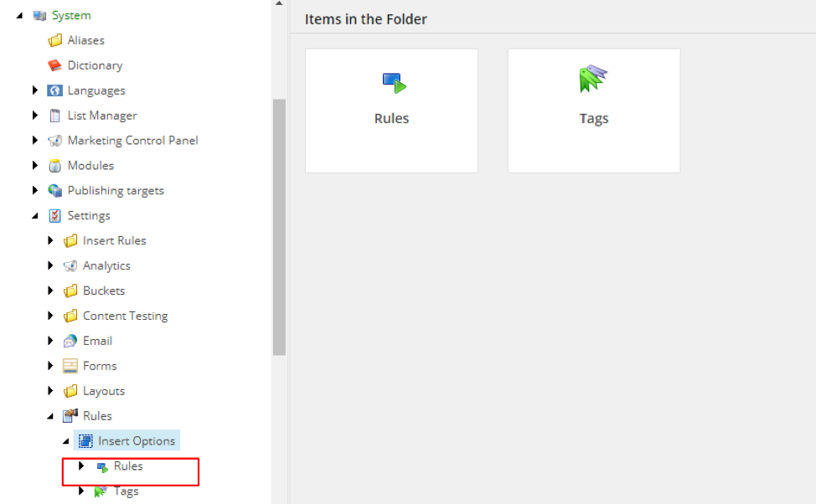The image size is (816, 504).
Task: Expand the Content Testing node
Action: tap(51, 316)
